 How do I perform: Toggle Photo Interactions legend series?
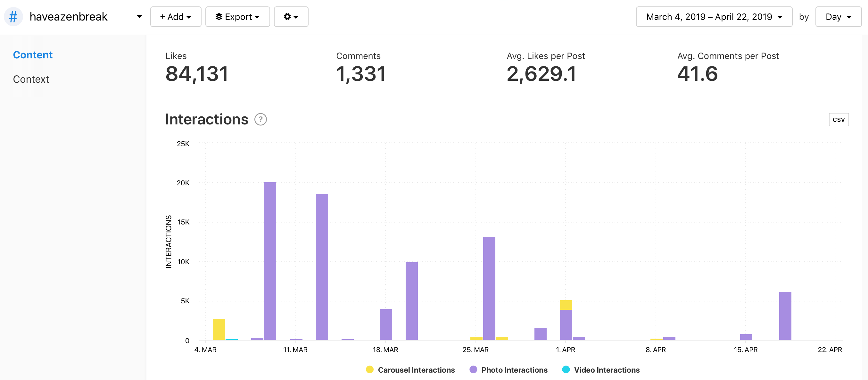(514, 369)
